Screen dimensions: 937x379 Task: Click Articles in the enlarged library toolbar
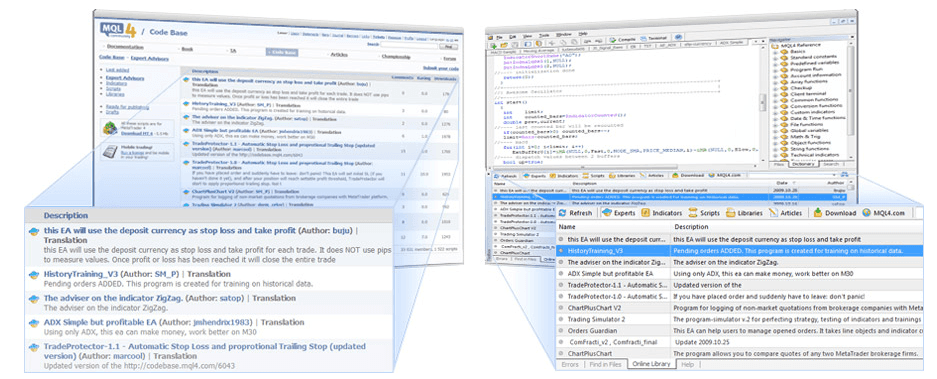point(786,213)
